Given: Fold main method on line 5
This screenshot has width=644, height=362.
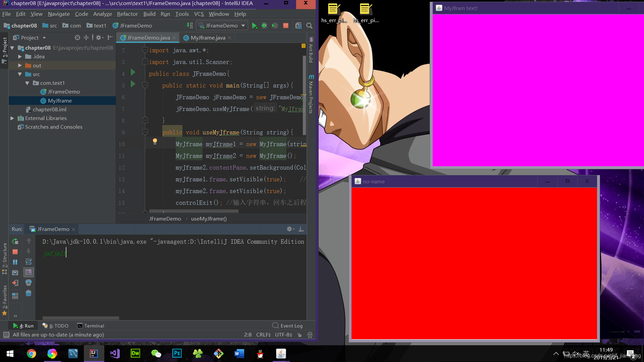Looking at the screenshot, I should point(145,85).
